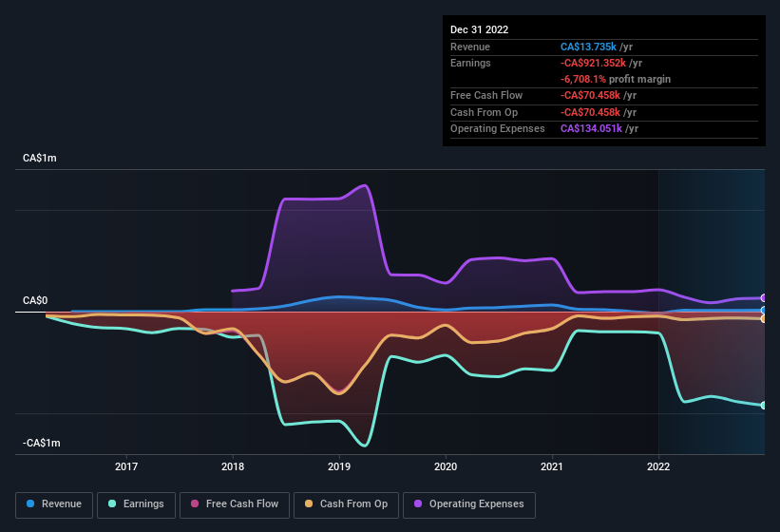Click the 2022 x-axis label
Screen dimensions: 780x532
[x=658, y=466]
